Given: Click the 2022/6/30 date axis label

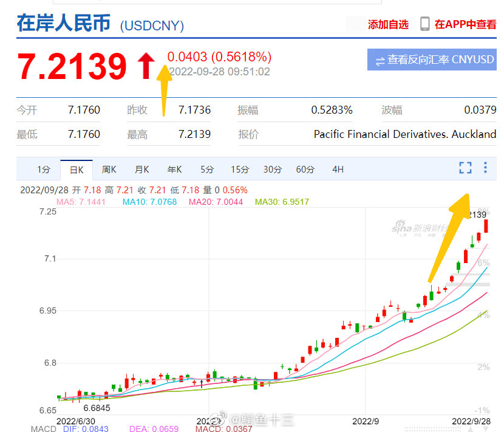Looking at the screenshot, I should 75,421.
